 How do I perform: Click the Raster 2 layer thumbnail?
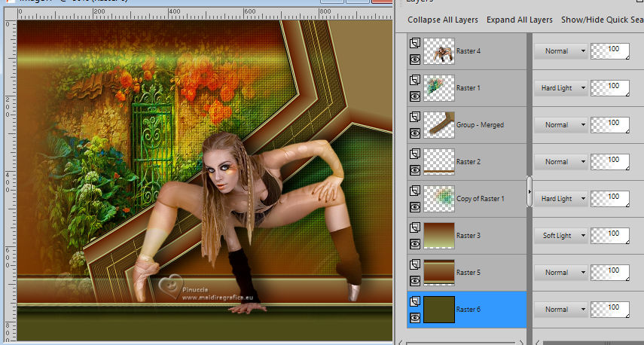(x=439, y=162)
